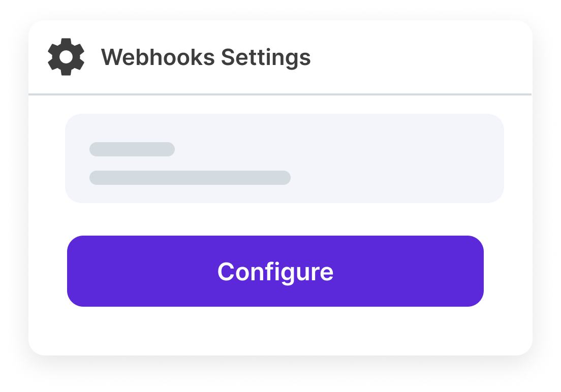
Task: Click the short placeholder line
Action: [x=132, y=149]
